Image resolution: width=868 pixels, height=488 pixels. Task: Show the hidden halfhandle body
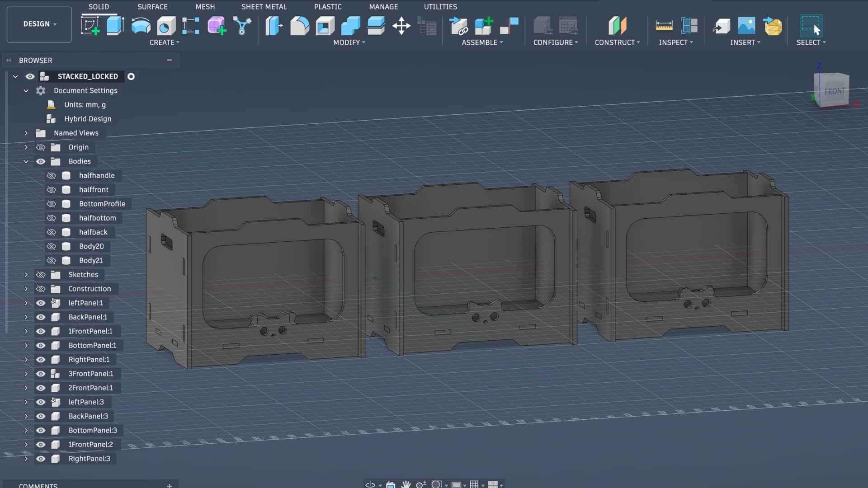coord(52,175)
